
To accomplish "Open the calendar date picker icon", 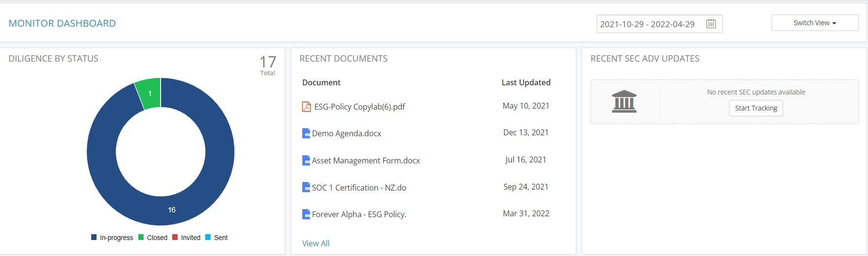I will click(711, 24).
